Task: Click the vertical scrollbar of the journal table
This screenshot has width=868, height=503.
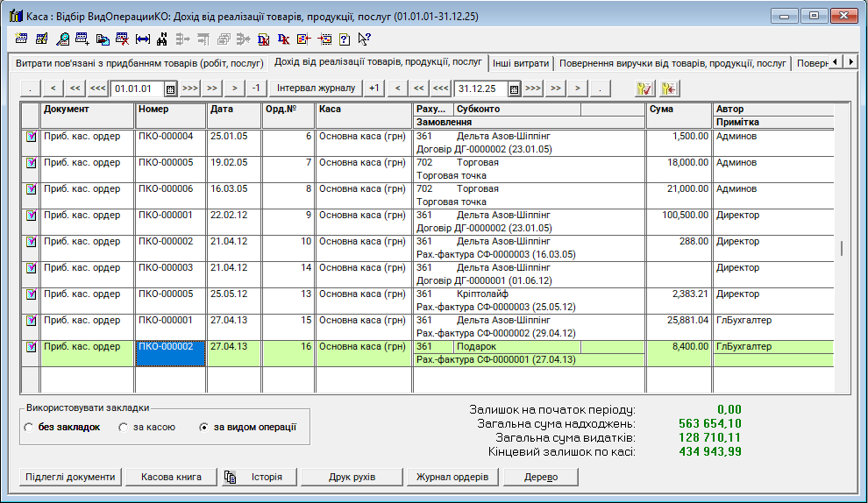Action: (842, 249)
